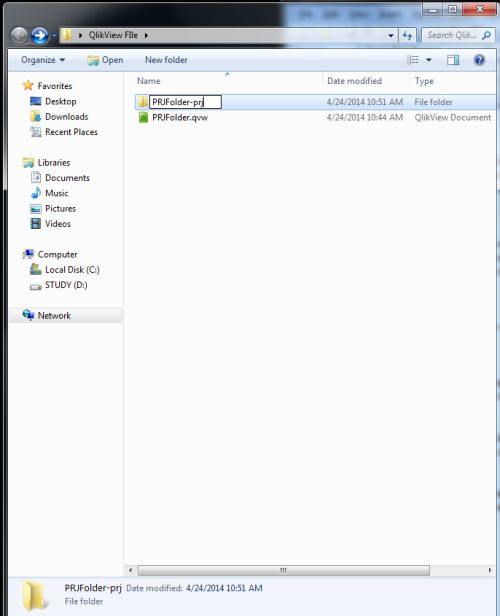Select Favorites in navigation pane
The height and width of the screenshot is (616, 500).
55,86
